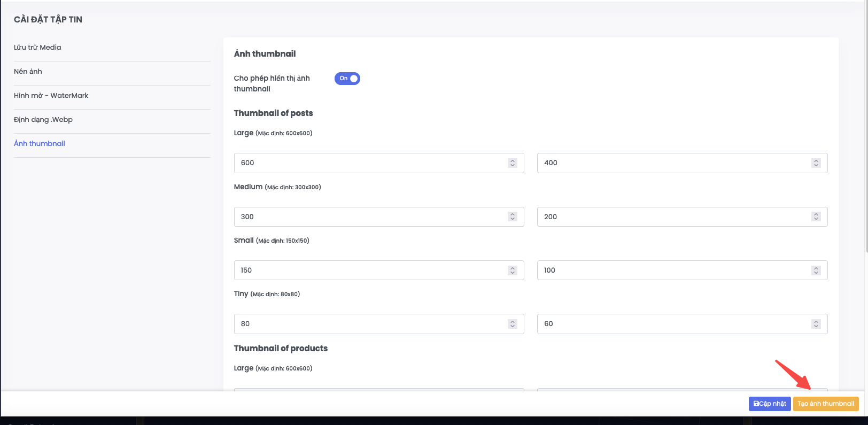Screen dimensions: 868x425
Task: Click the stepper arrows on the 100 field
Action: pyautogui.click(x=816, y=271)
